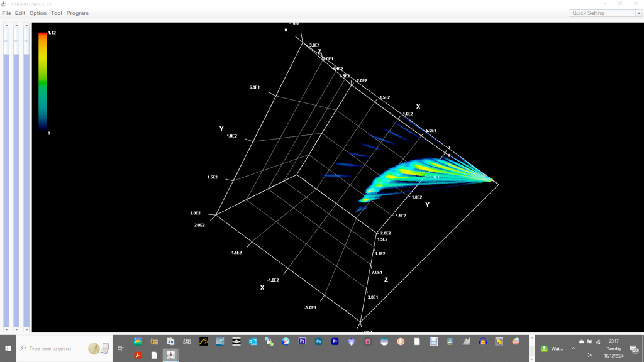The height and width of the screenshot is (362, 644).
Task: Click up arrow of third view scrollbar
Action: tap(26, 25)
